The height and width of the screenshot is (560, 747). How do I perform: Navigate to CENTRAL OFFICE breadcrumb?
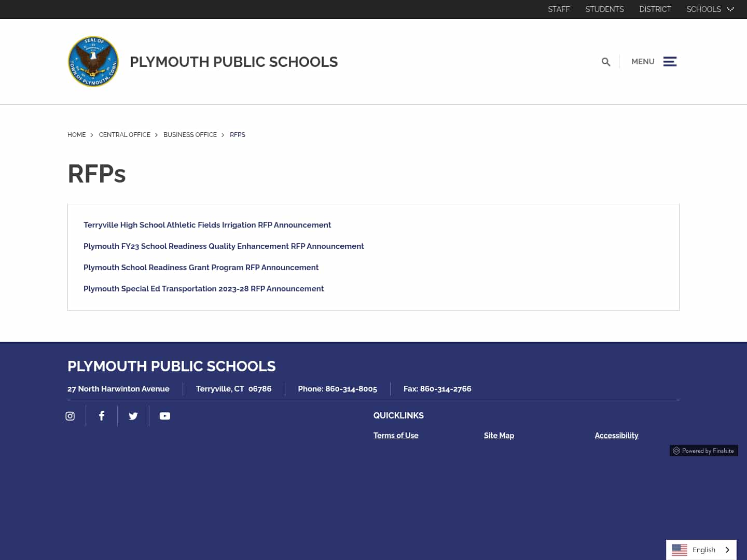point(125,135)
